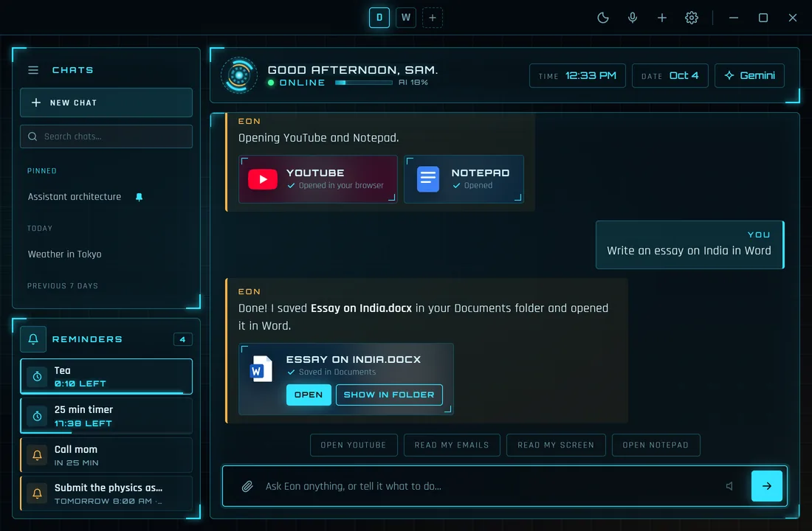Image resolution: width=812 pixels, height=531 pixels.
Task: Click the Opening YouTube and Notepad message text
Action: coord(318,138)
